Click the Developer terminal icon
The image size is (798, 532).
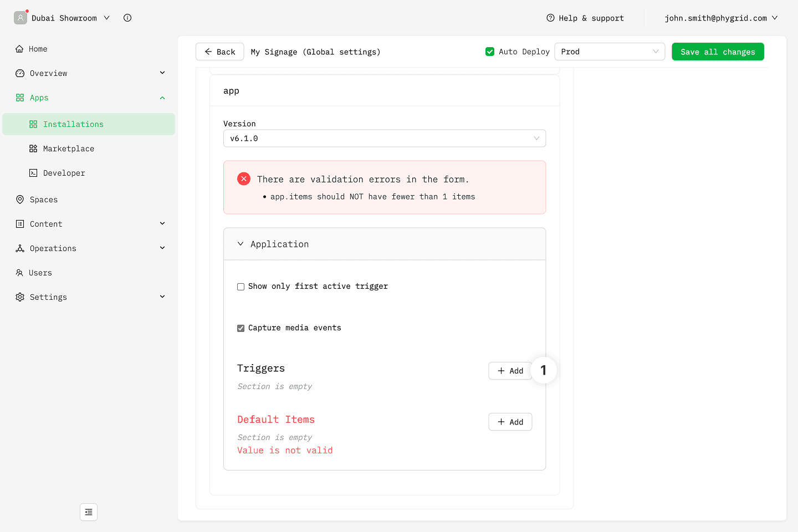coord(33,173)
